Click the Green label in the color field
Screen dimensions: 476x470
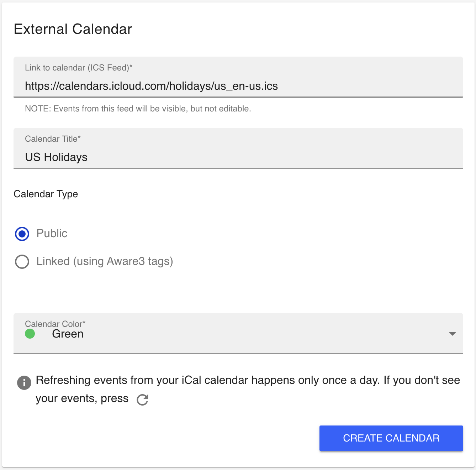pos(68,334)
